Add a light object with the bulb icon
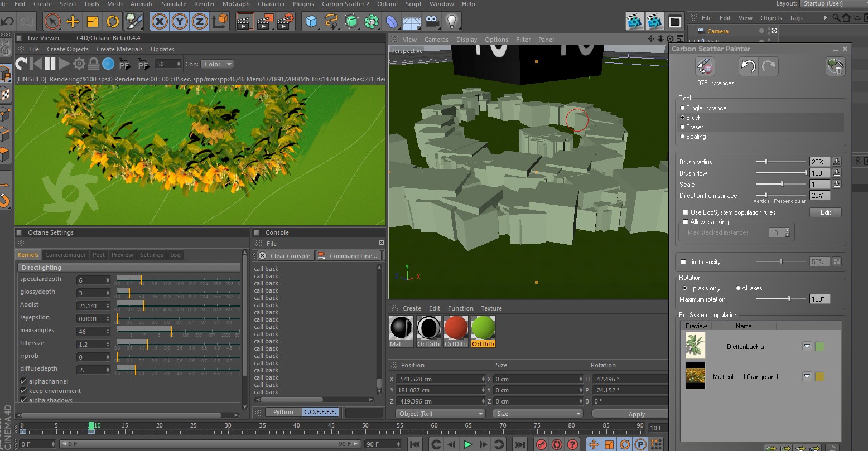Viewport: 868px width, 451px height. [x=451, y=22]
